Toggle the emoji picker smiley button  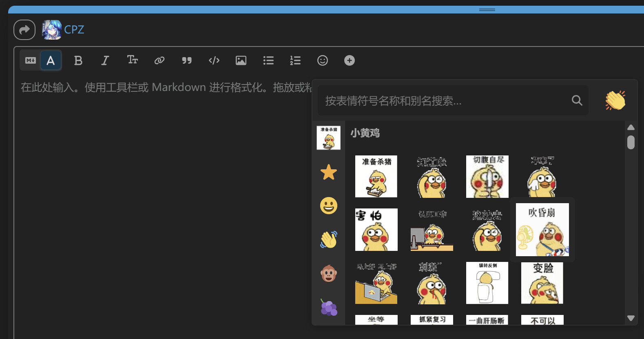(322, 61)
